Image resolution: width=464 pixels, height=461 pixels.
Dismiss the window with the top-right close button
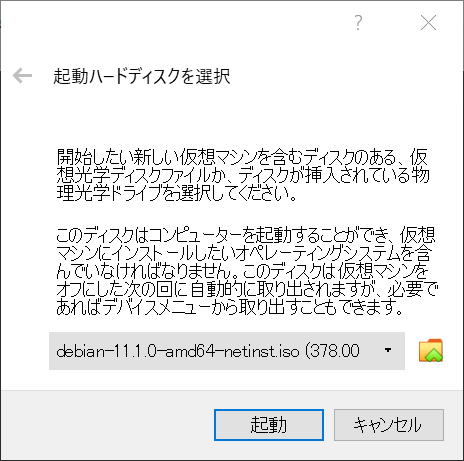[428, 23]
